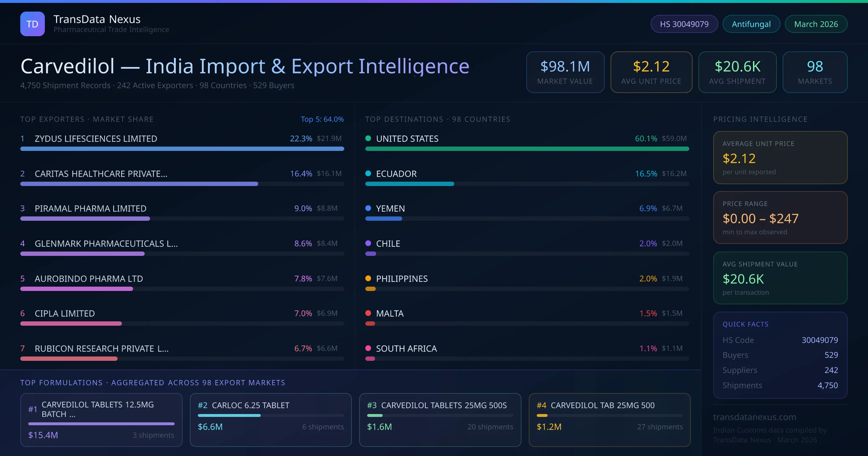The image size is (868, 456).
Task: Click the pink dot beside South Africa
Action: coord(368,348)
